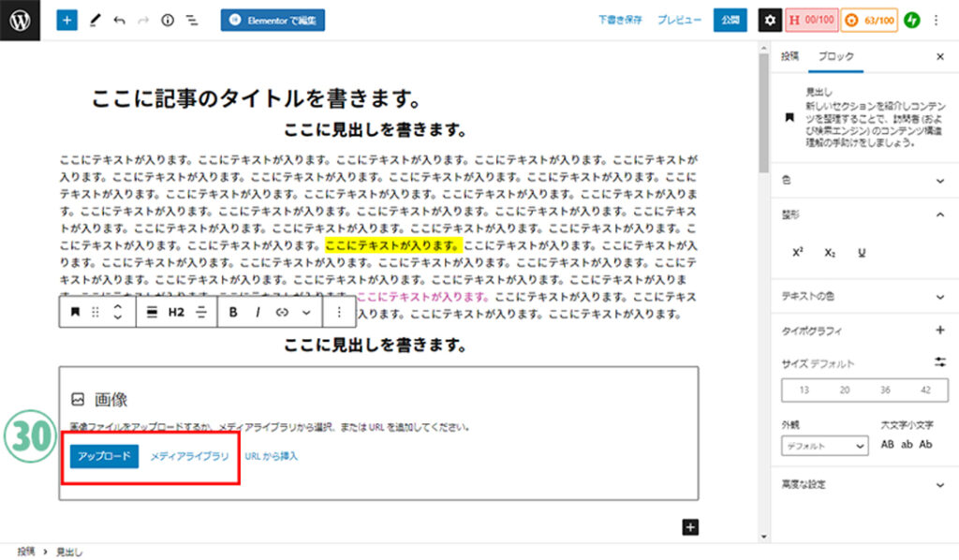
Task: Toggle superscript X² in the format panel
Action: 798,253
